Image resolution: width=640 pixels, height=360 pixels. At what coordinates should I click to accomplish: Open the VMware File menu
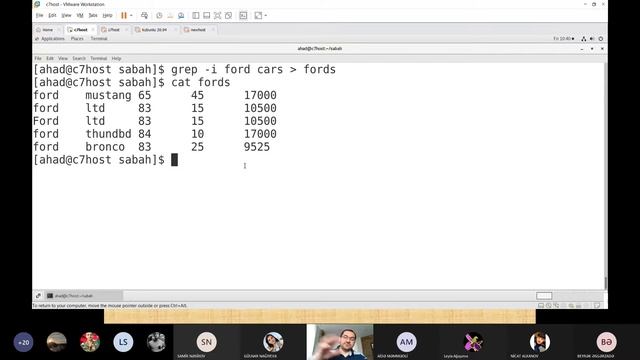(40, 16)
